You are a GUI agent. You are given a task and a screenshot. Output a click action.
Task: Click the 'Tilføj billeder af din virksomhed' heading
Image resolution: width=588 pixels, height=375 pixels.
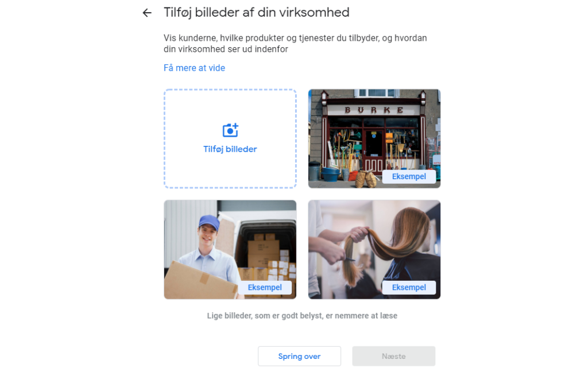257,13
